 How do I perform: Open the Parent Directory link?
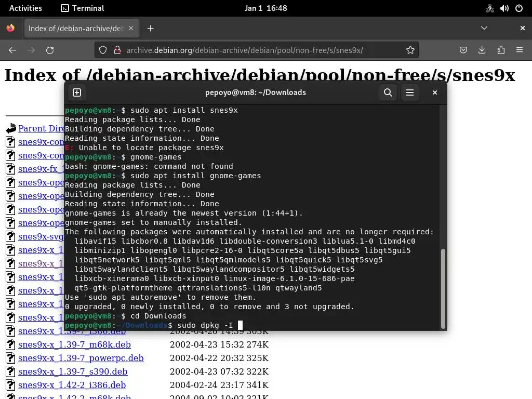[x=41, y=128]
